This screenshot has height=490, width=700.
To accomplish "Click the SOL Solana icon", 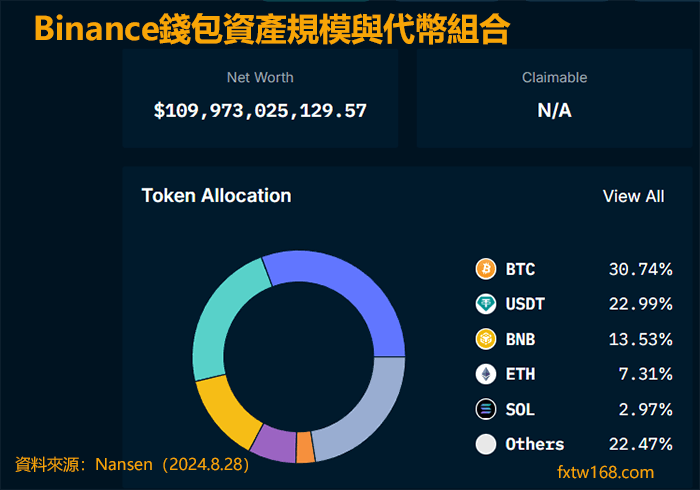I will (x=486, y=409).
